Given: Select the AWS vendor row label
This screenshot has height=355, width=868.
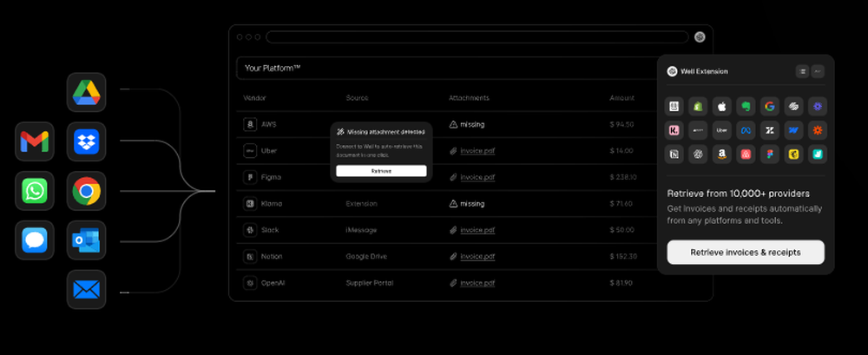Looking at the screenshot, I should pyautogui.click(x=268, y=125).
